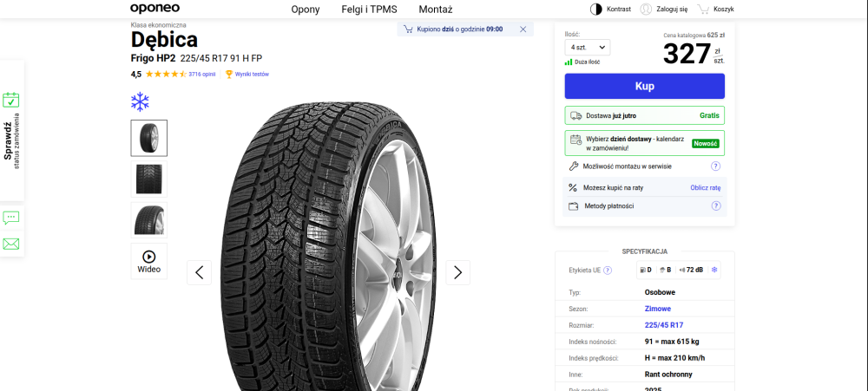Click the star rating 4,5
Viewport: 868px width, 391px height.
click(x=166, y=74)
